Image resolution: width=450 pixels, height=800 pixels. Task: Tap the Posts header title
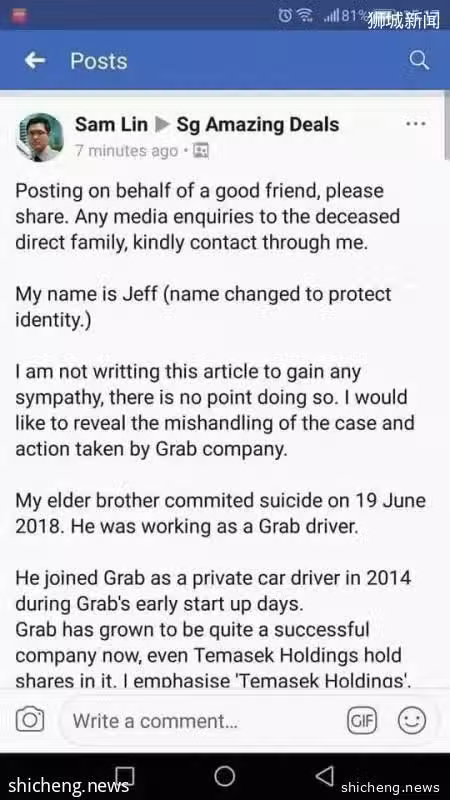point(99,61)
